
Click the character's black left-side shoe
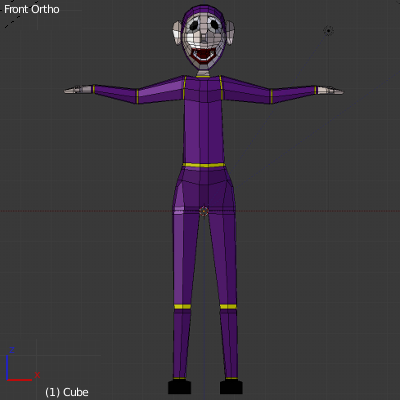(180, 387)
